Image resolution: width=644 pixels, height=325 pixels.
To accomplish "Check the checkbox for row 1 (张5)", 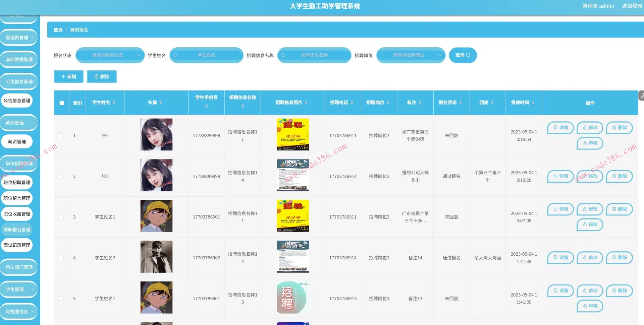I will pos(61,135).
